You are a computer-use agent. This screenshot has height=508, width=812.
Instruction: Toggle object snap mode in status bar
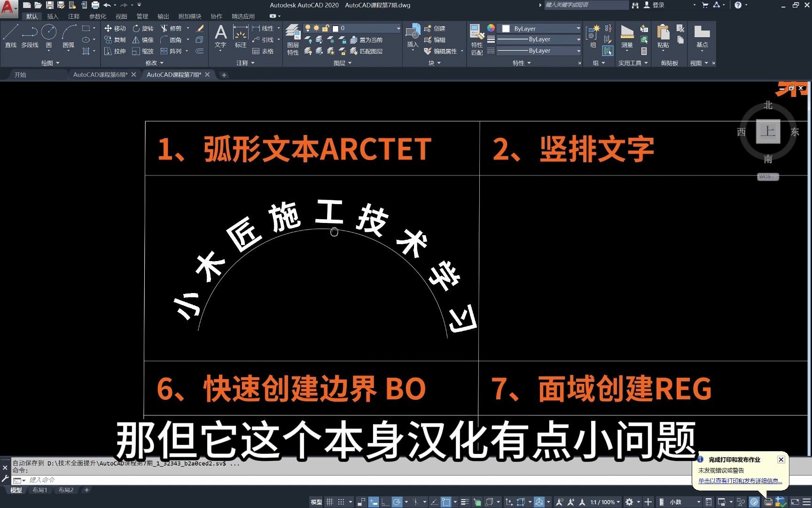(446, 501)
